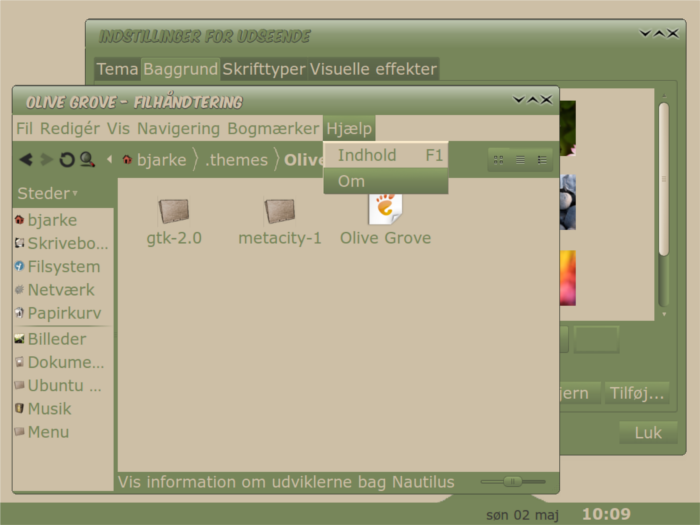
Task: Adjust the Nautilus zoom slider
Action: point(512,481)
